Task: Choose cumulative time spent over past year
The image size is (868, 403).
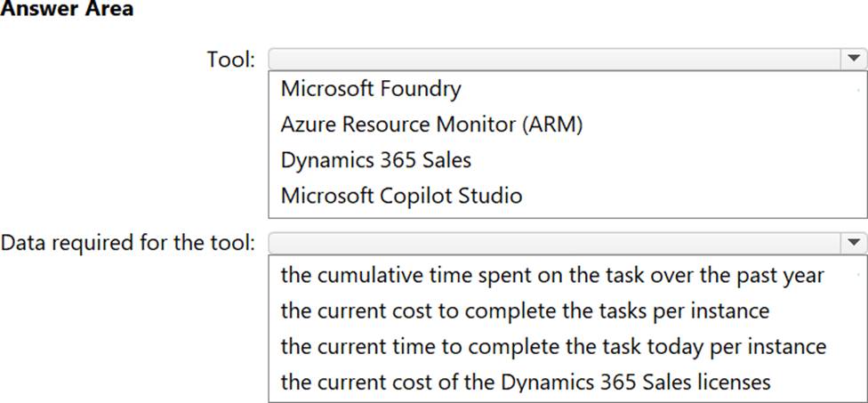Action: [x=551, y=275]
